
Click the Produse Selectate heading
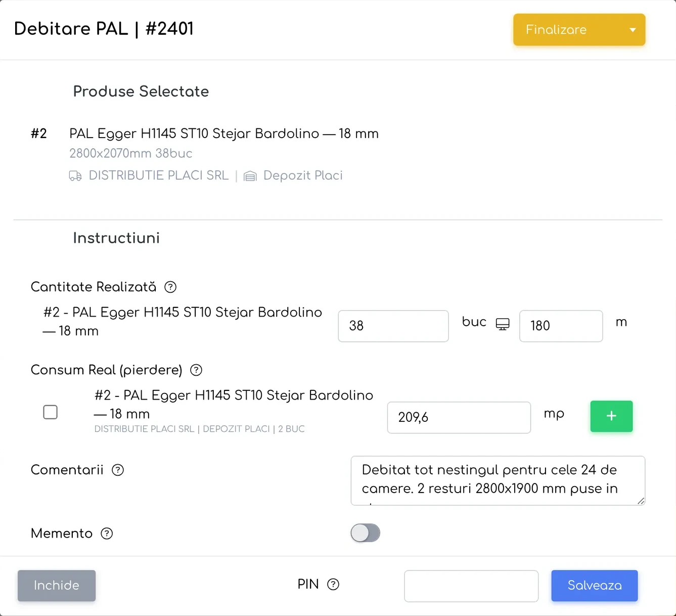[x=141, y=92]
